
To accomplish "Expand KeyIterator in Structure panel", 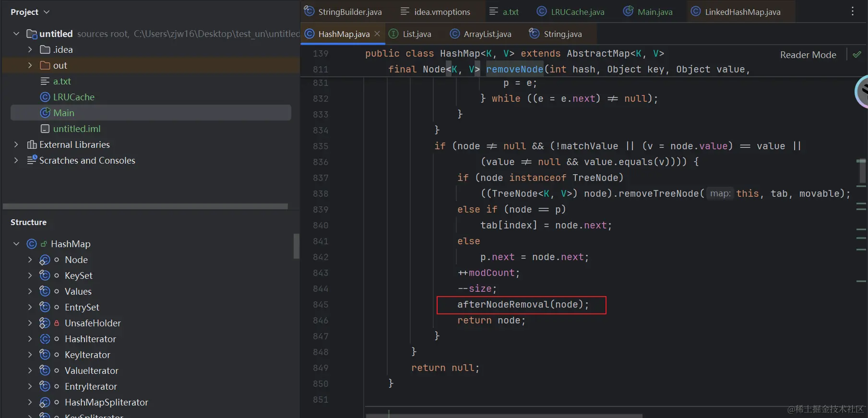I will 30,355.
